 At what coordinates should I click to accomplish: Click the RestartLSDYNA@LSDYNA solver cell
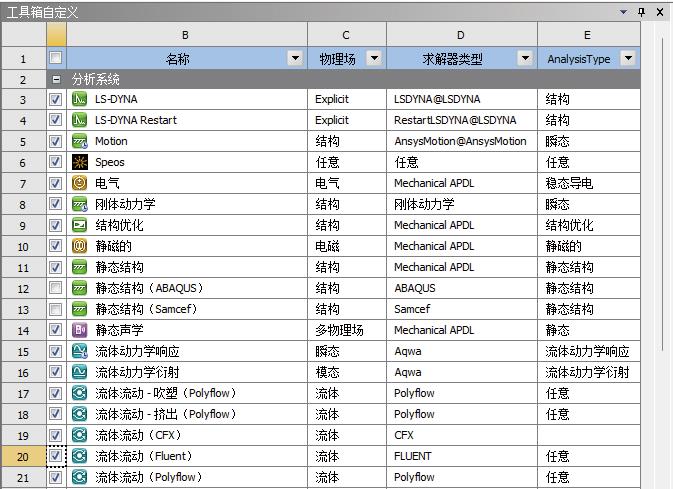(x=462, y=120)
